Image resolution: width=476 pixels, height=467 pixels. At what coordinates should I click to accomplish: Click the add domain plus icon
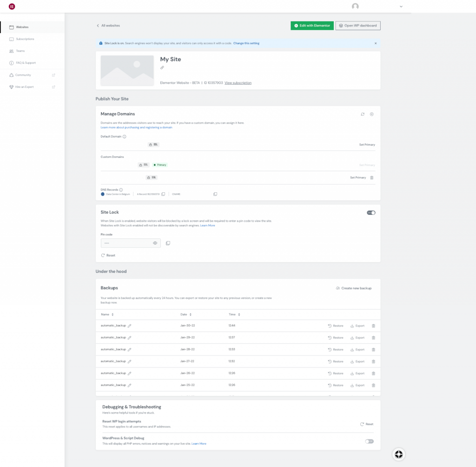point(372,114)
